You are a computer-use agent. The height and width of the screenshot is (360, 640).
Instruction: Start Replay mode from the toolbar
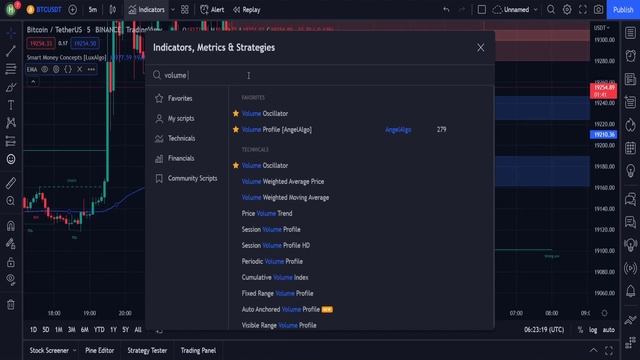pyautogui.click(x=247, y=10)
